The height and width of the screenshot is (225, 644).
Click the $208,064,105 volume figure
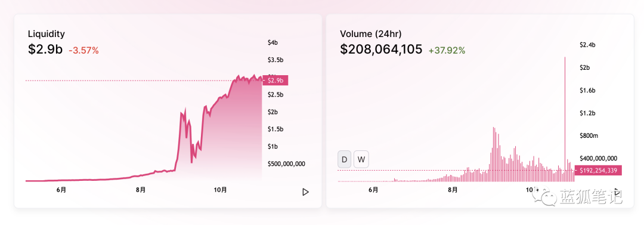coord(381,50)
